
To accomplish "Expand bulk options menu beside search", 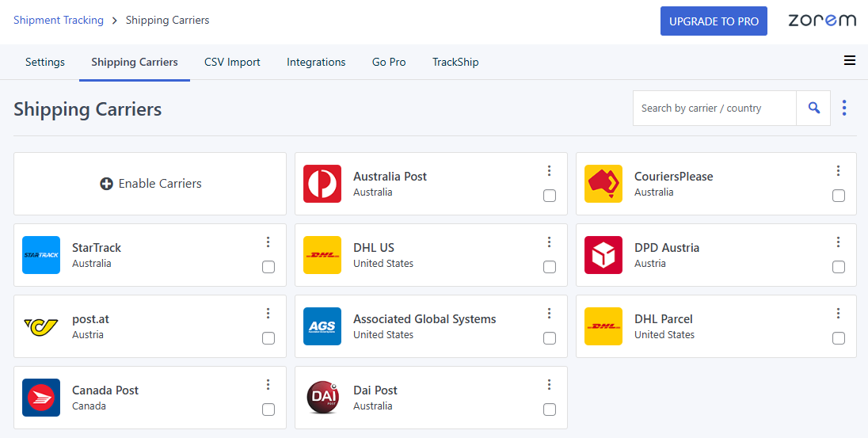I will tap(844, 108).
